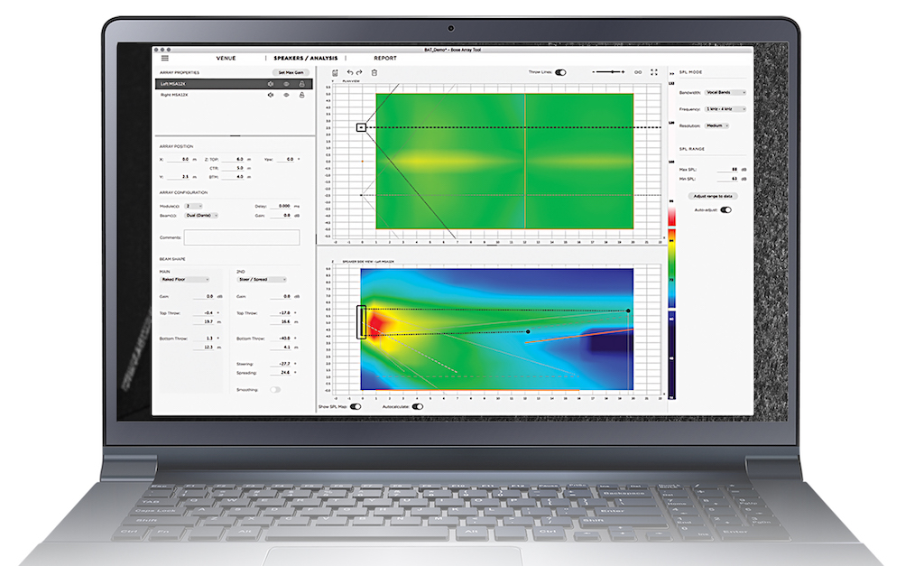Screen dimensions: 924x566
Task: Open the Report tab
Action: tap(385, 58)
